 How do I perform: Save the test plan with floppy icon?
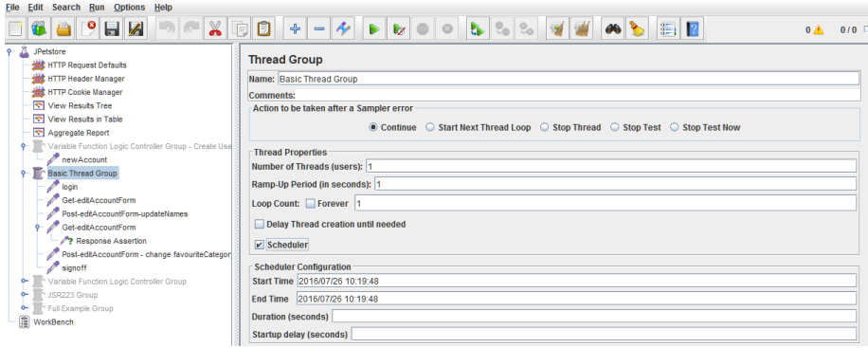click(x=112, y=28)
